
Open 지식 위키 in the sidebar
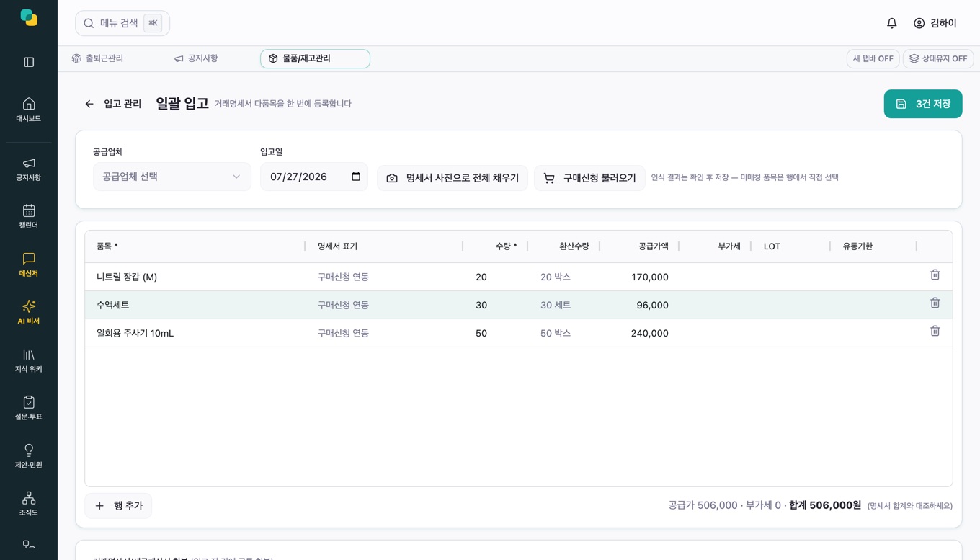pyautogui.click(x=29, y=361)
